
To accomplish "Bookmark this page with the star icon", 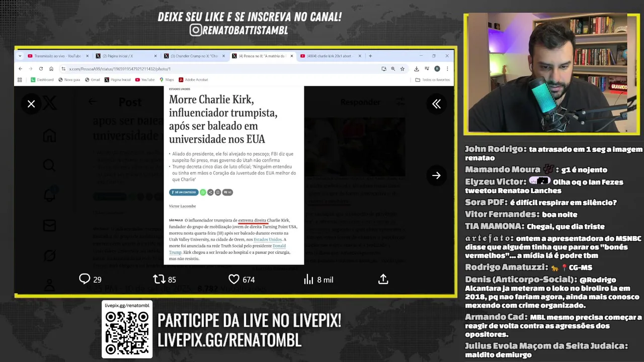I will pyautogui.click(x=402, y=69).
